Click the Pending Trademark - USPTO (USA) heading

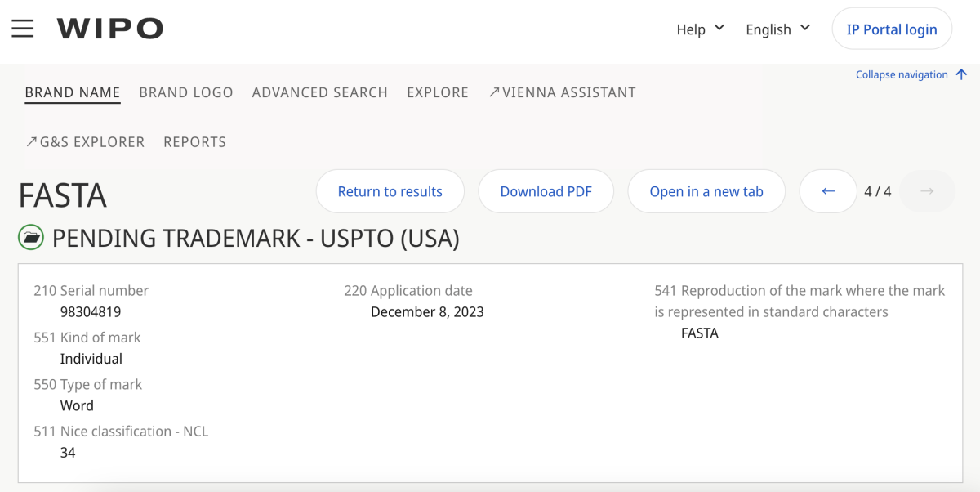coord(256,239)
